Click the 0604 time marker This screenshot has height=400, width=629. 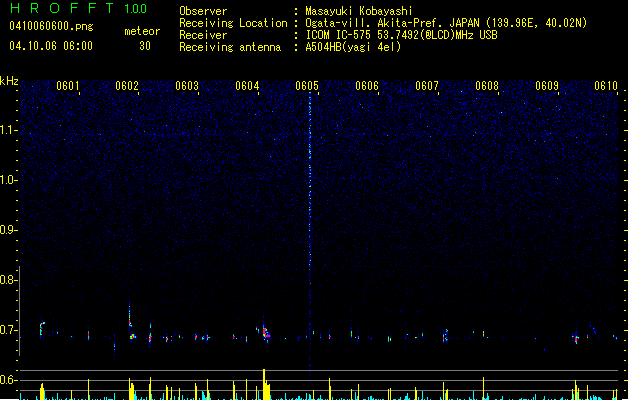point(247,86)
